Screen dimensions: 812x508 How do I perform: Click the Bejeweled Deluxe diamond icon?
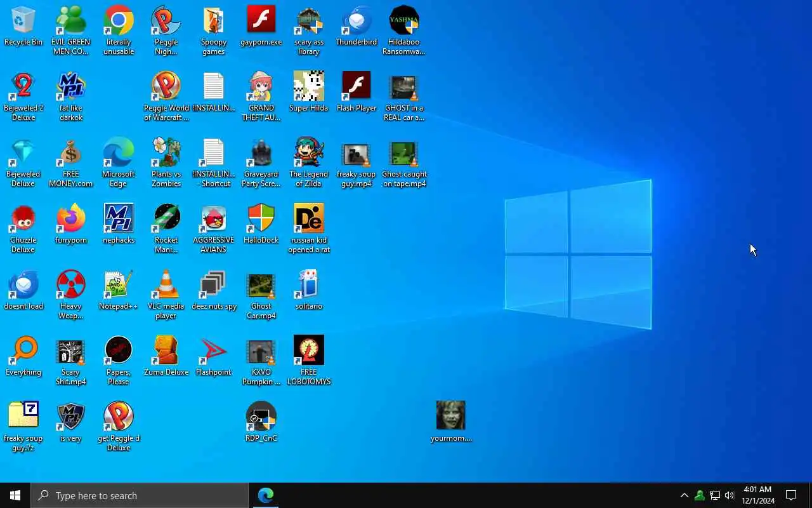coord(23,153)
